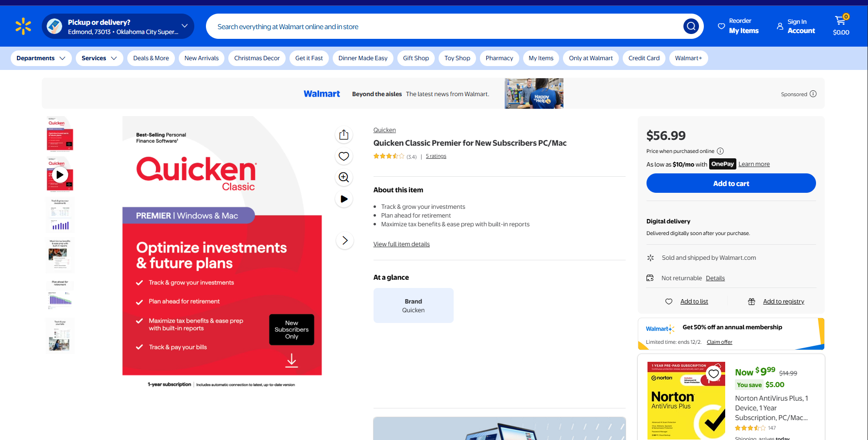This screenshot has height=440, width=868.
Task: Open the 5 ratings link
Action: pos(436,156)
